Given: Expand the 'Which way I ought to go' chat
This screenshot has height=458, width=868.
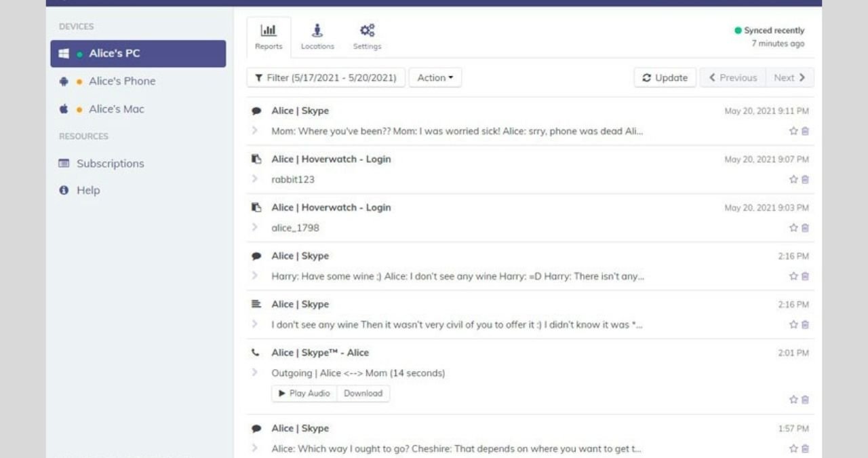Looking at the screenshot, I should coord(255,448).
